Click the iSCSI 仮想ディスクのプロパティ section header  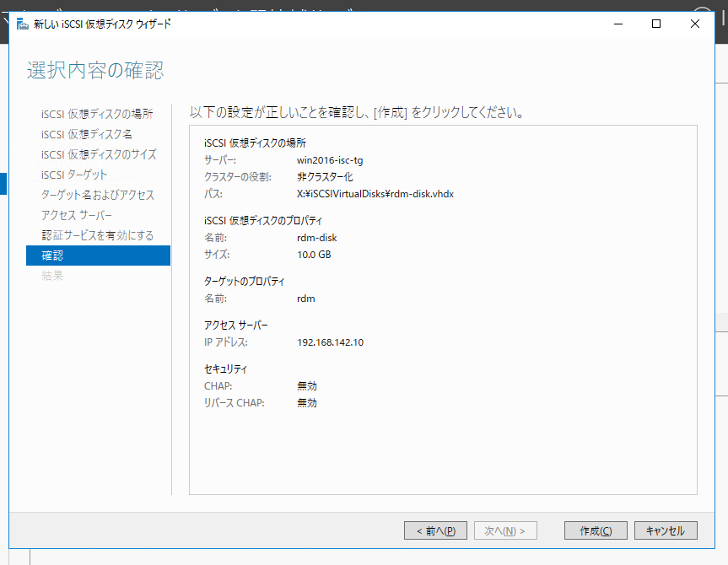[x=263, y=221]
